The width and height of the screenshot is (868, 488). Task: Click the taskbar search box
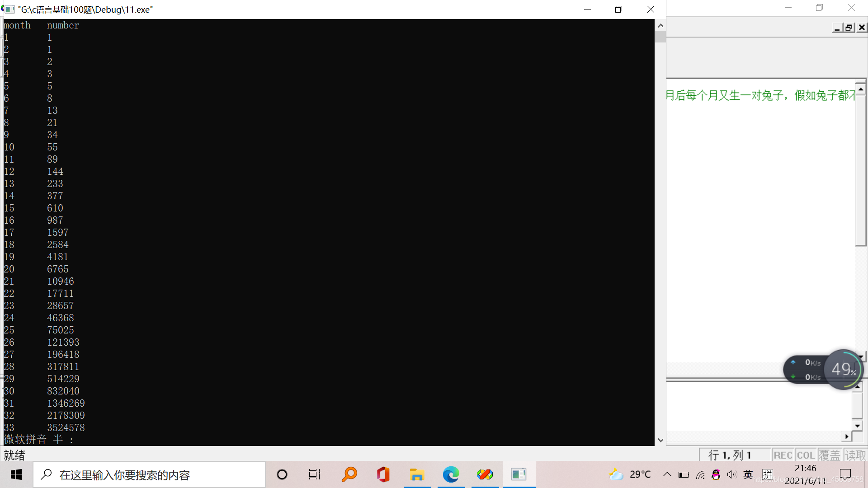coord(149,474)
